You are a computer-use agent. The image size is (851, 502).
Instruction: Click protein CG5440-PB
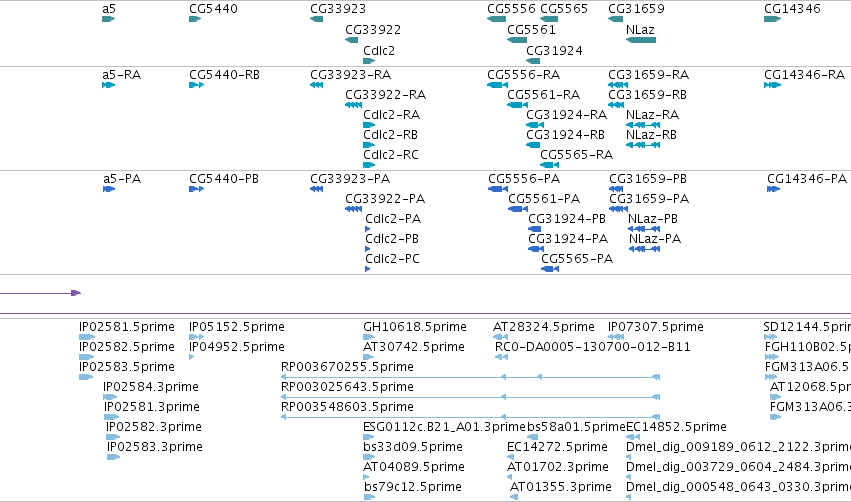click(x=224, y=179)
